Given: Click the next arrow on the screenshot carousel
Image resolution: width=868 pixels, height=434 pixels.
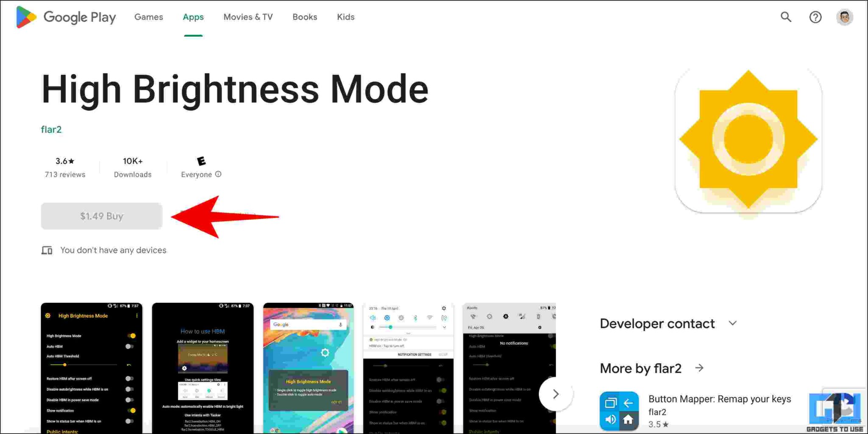Looking at the screenshot, I should click(556, 394).
